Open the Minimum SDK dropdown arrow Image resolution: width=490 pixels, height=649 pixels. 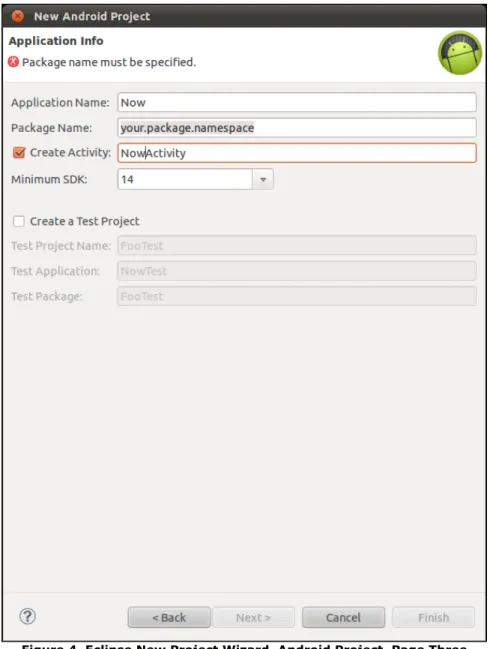pyautogui.click(x=263, y=180)
